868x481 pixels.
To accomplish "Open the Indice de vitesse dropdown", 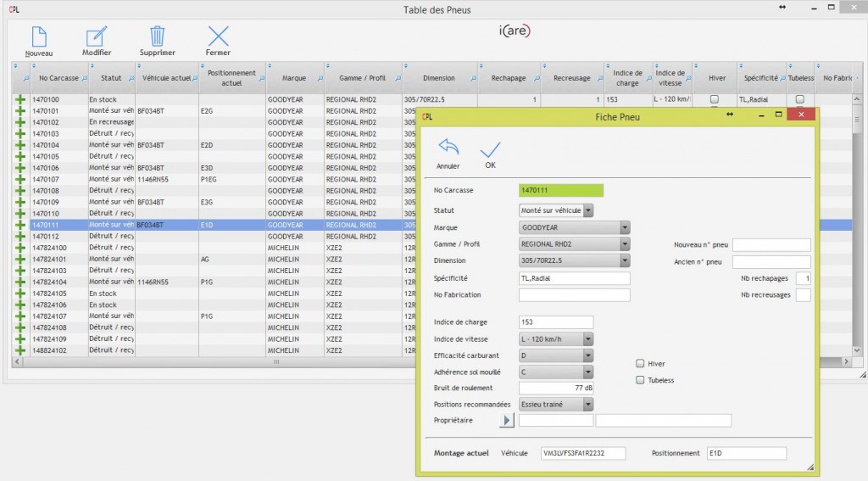I will (588, 339).
